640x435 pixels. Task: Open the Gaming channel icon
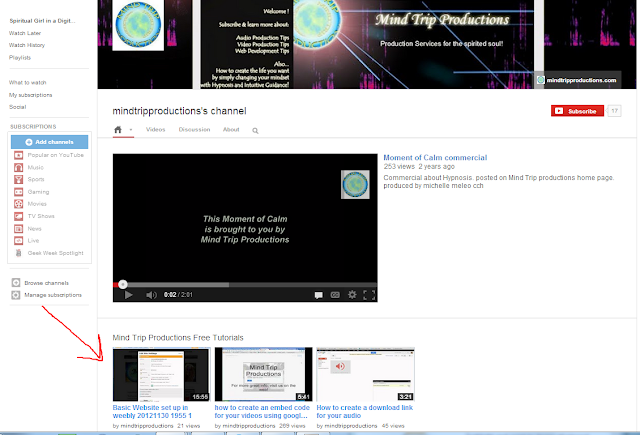pos(18,192)
